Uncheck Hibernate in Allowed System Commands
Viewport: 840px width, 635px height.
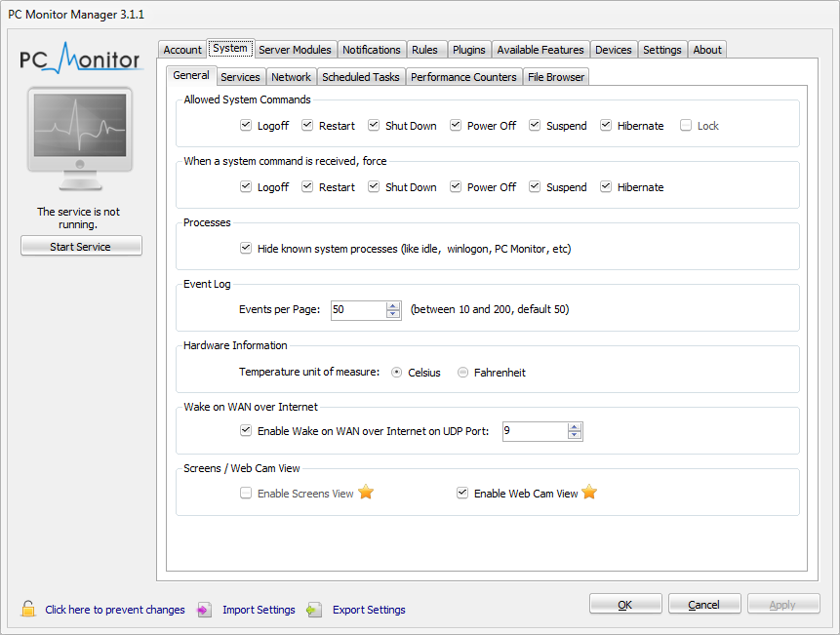606,126
